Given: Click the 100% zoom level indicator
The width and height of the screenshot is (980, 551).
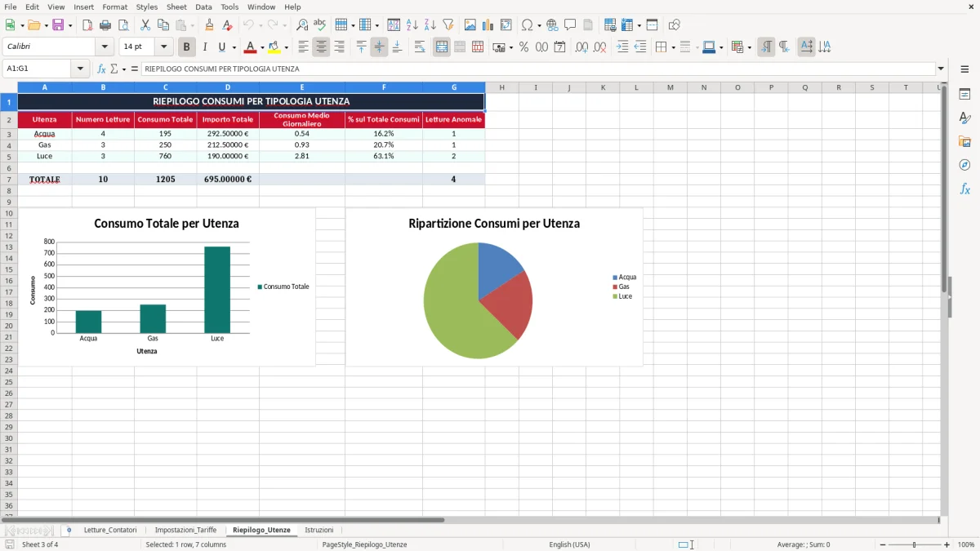Looking at the screenshot, I should 966,544.
